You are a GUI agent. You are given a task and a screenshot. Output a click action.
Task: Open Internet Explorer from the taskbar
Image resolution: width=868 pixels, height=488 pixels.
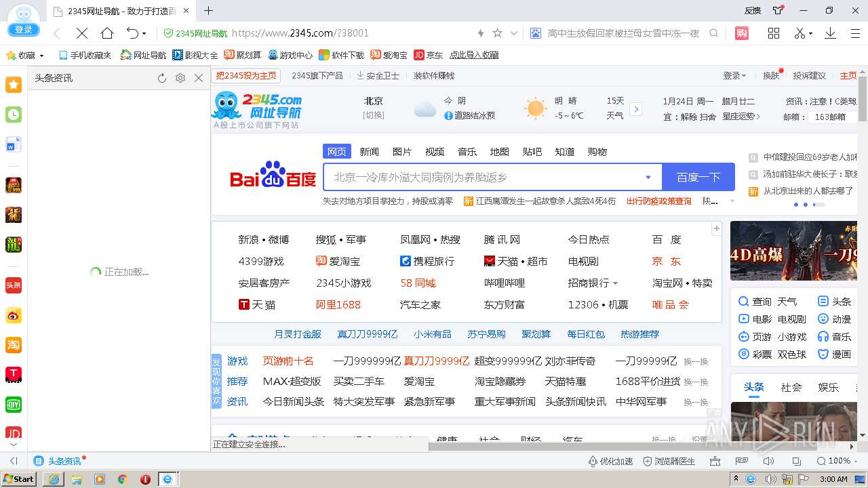coord(54,479)
